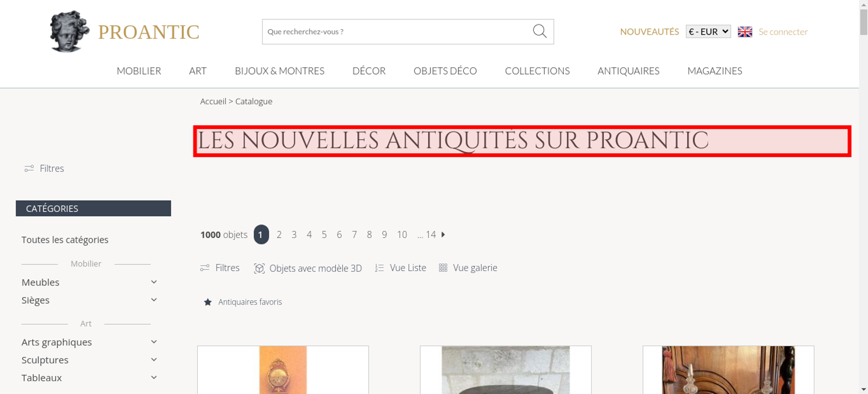The image size is (868, 394).
Task: Switch language via the UK flag icon
Action: point(745,32)
